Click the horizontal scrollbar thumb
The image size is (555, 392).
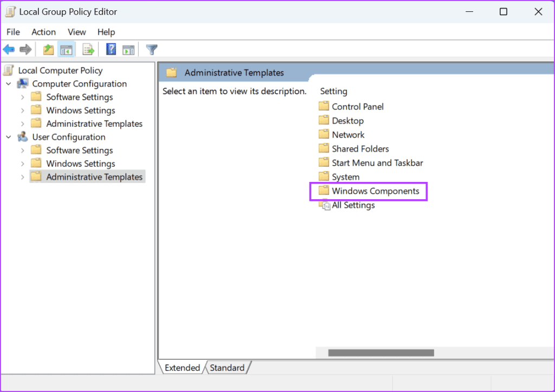point(381,353)
